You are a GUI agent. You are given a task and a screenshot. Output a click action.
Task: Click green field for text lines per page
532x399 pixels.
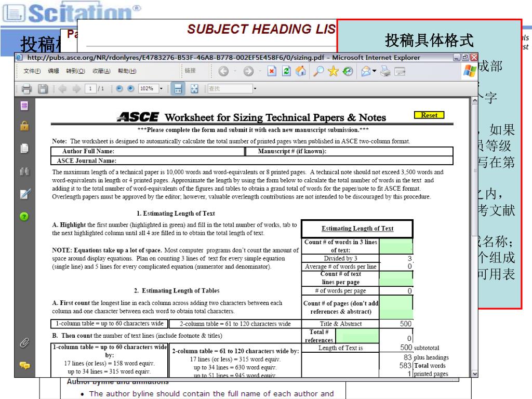pyautogui.click(x=396, y=278)
